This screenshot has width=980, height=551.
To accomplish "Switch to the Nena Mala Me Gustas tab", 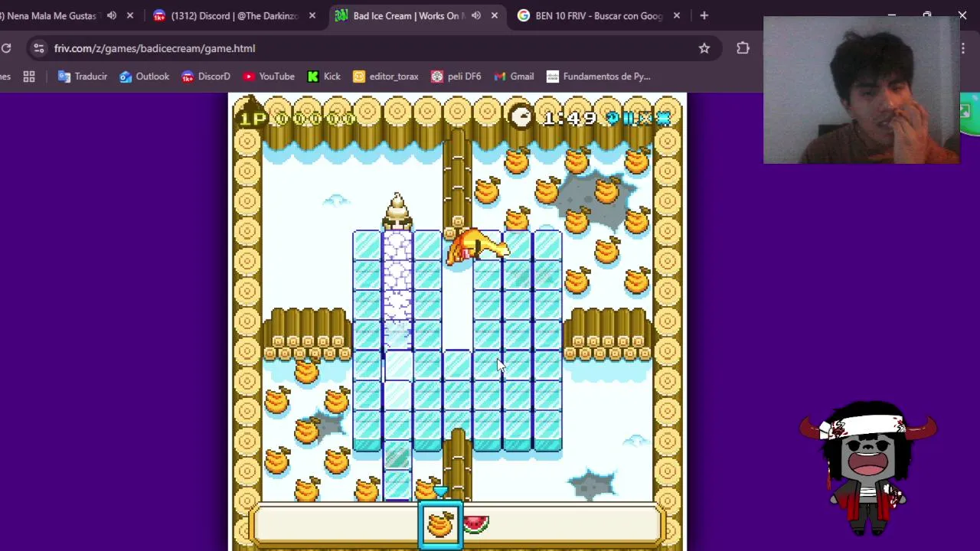I will click(x=51, y=15).
